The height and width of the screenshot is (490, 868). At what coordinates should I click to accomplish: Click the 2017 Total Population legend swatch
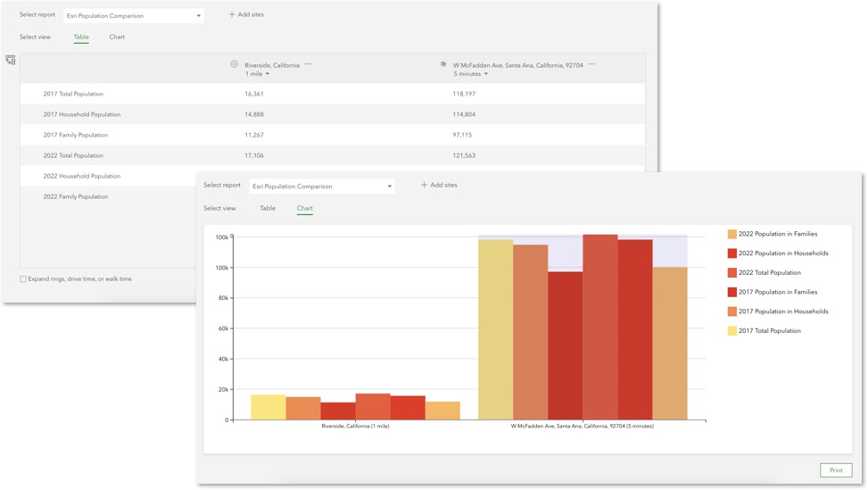pyautogui.click(x=732, y=331)
